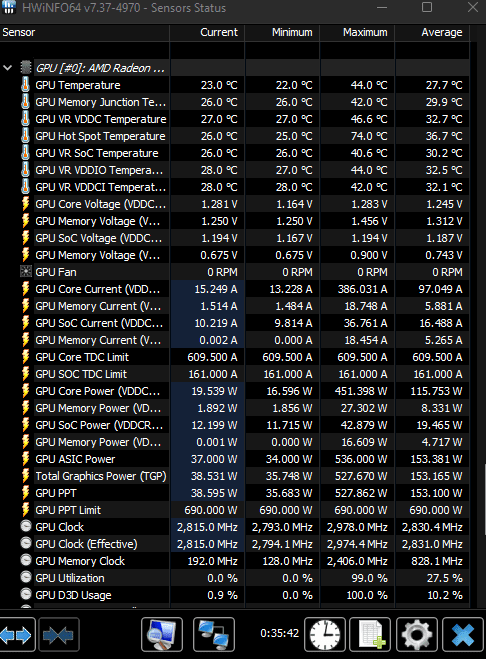
Task: Select the GPU Clock row label
Action: pyautogui.click(x=60, y=527)
